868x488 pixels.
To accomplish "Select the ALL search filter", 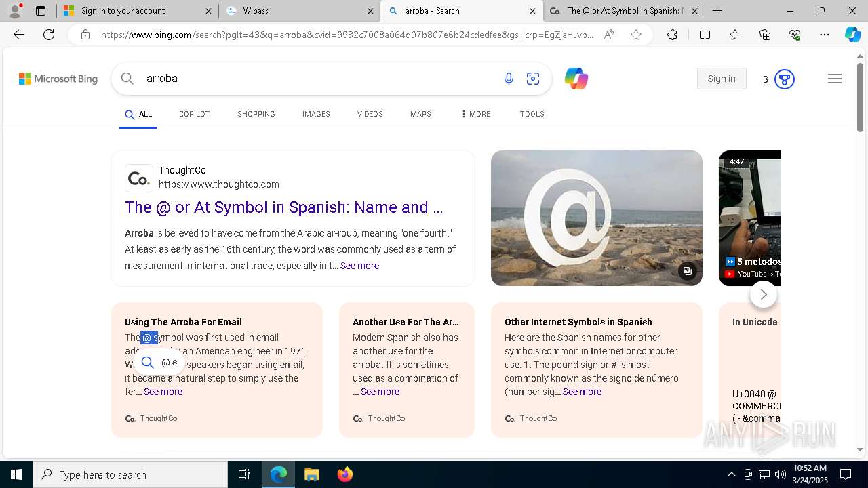I will 138,115.
